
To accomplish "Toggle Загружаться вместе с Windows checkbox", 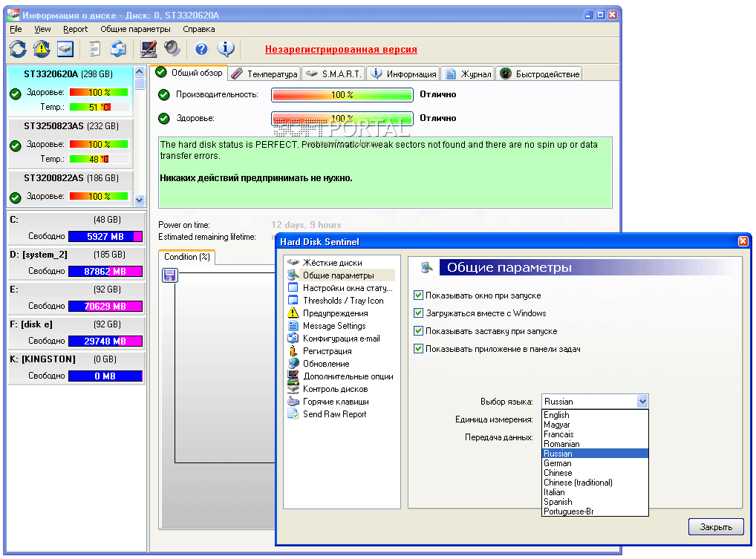I will coord(419,313).
